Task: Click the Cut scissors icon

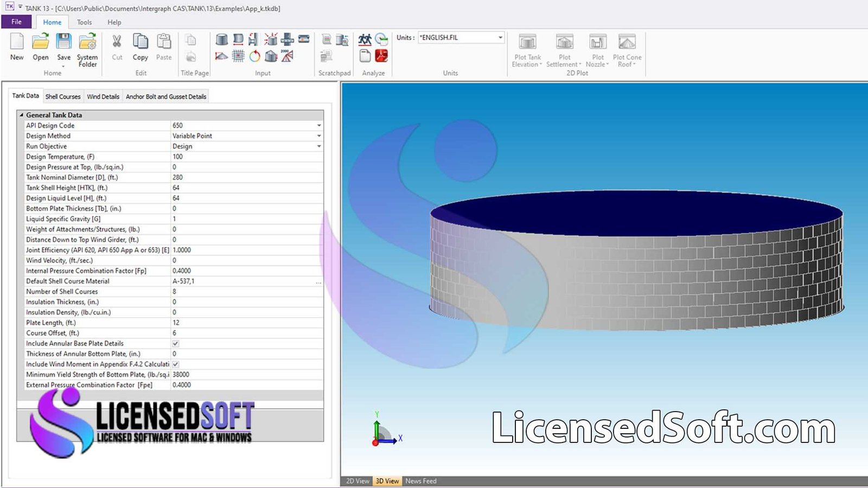Action: pos(117,42)
